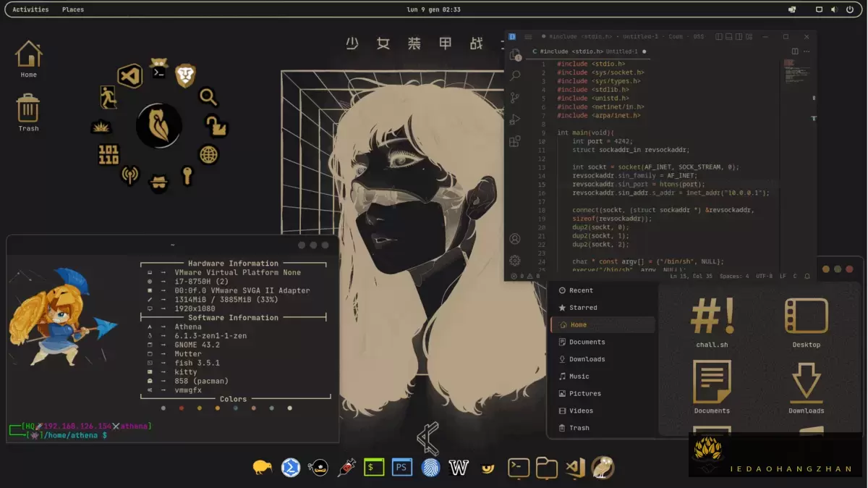Click running-man exit icon in radial menu
The image size is (868, 488).
[x=109, y=97]
